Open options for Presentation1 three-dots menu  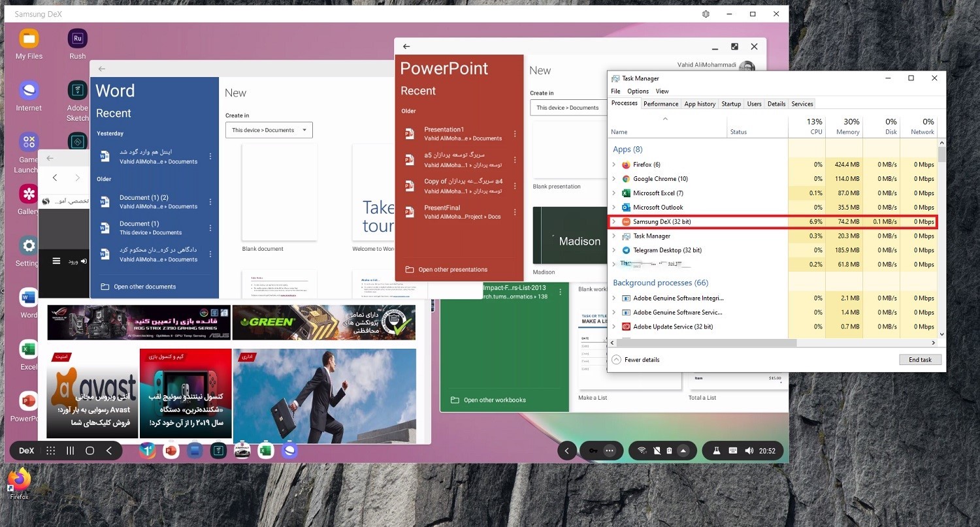click(x=515, y=134)
